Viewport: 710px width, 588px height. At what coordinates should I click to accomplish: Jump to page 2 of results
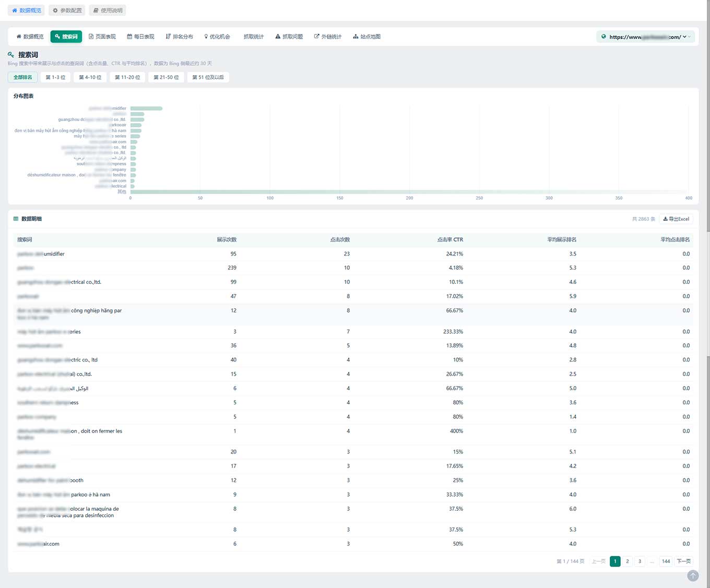pos(628,561)
